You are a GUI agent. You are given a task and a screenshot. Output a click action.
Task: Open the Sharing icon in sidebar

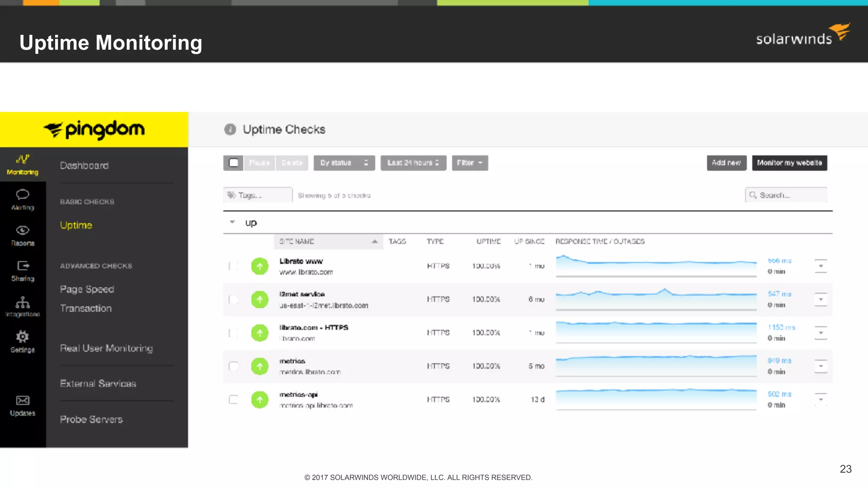point(23,266)
